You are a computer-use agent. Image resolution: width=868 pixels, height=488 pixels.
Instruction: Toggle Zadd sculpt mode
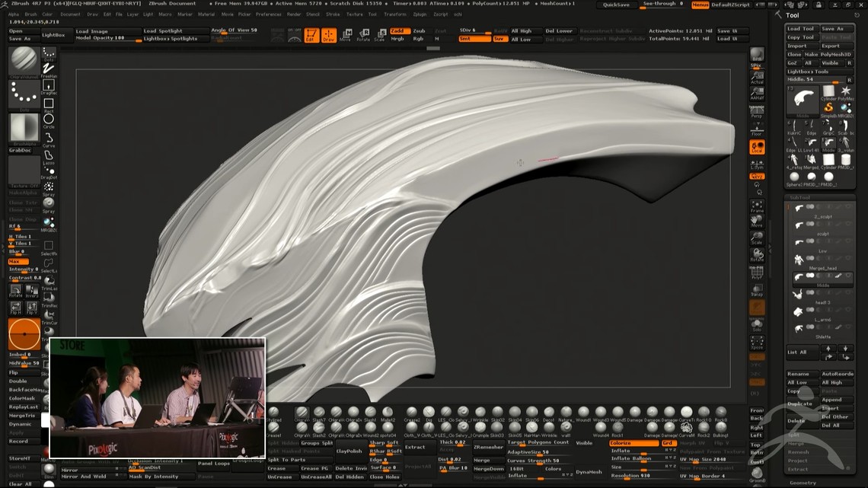399,31
